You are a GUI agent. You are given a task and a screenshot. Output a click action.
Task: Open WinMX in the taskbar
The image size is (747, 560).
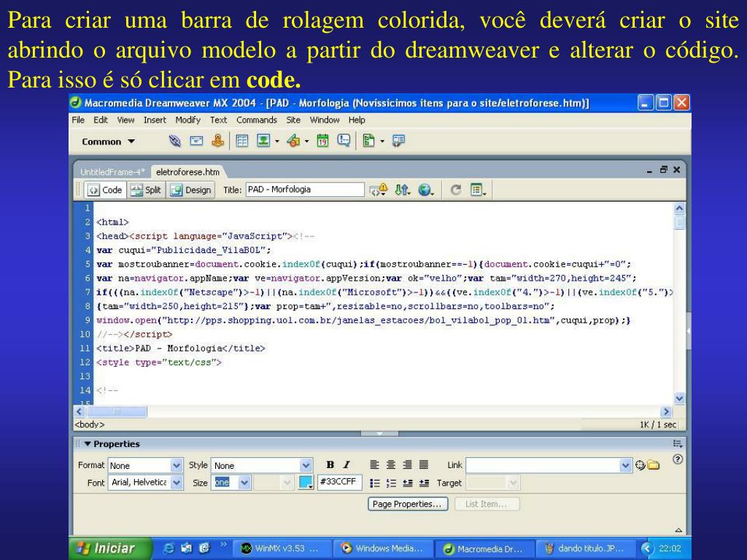[282, 548]
